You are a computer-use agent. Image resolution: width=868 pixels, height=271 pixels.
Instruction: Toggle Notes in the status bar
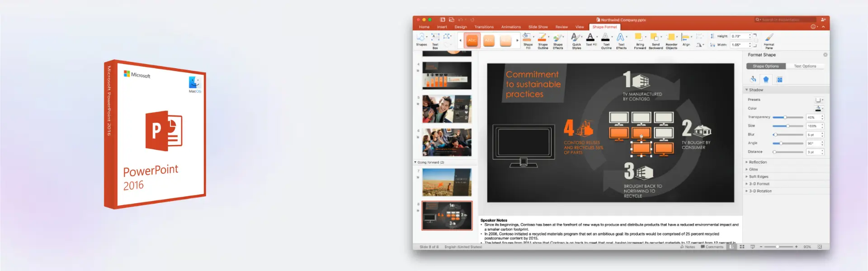[x=688, y=247]
